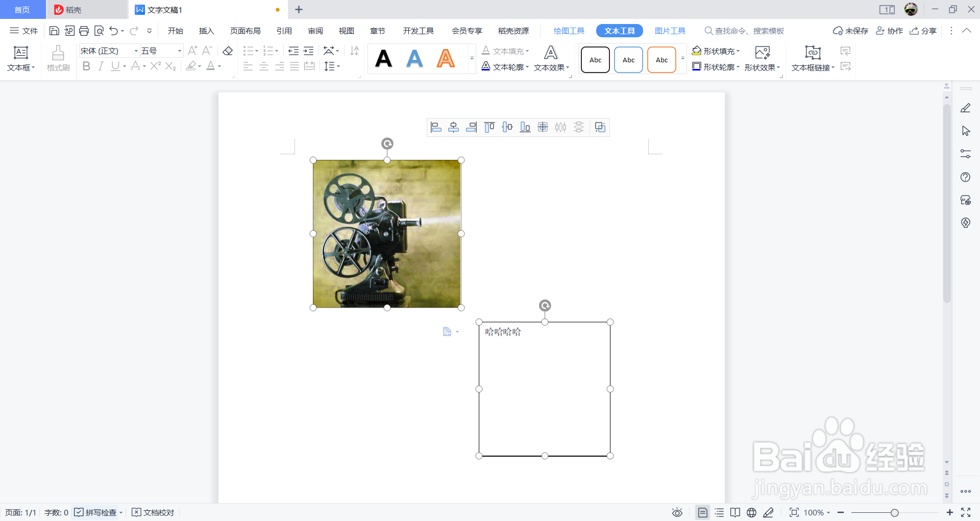Apply black text style preset A
980x521 pixels.
383,59
